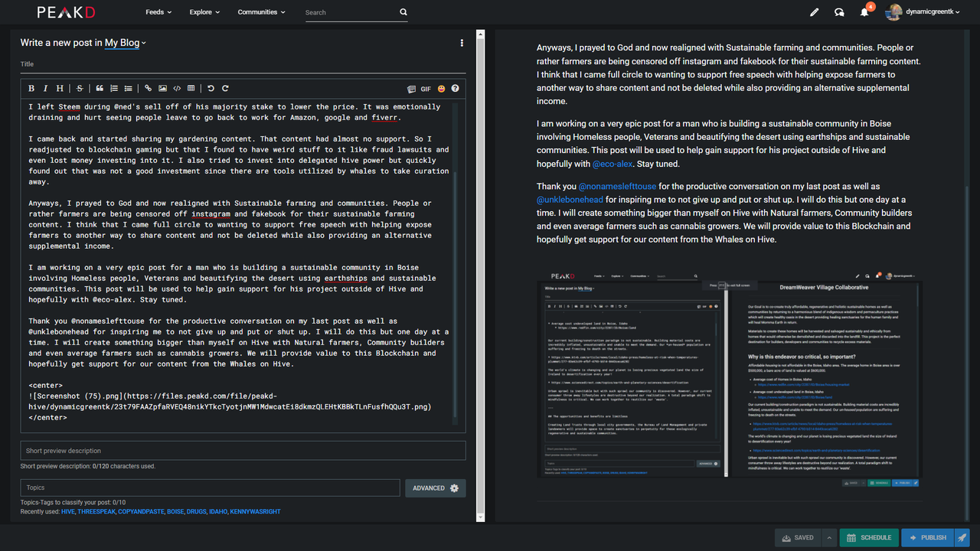Insert a heading with the H button

click(60, 89)
